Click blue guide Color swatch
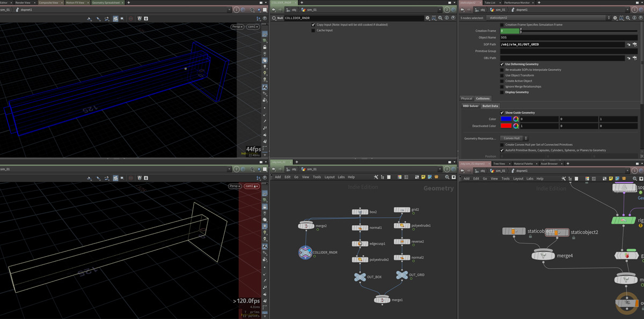Viewport: 644px width, 319px height. tap(506, 119)
